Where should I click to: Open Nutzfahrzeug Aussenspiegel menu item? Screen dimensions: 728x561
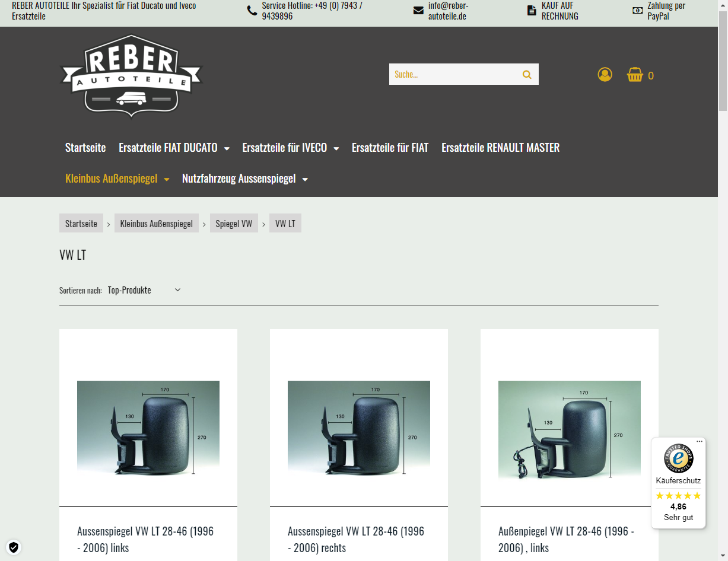click(x=239, y=179)
